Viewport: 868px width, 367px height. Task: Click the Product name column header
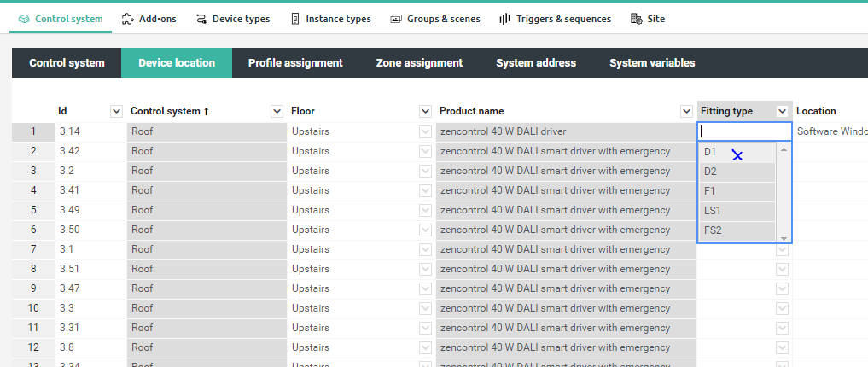tap(472, 111)
